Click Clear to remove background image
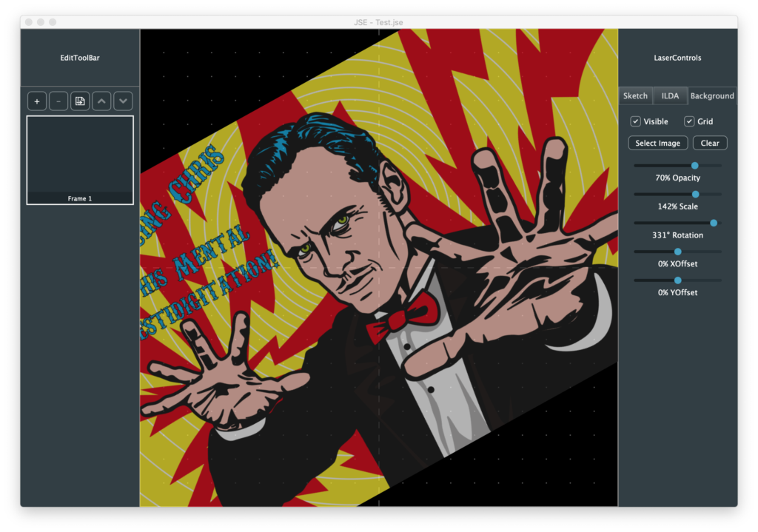Viewport: 758px width, 532px height. coord(710,144)
